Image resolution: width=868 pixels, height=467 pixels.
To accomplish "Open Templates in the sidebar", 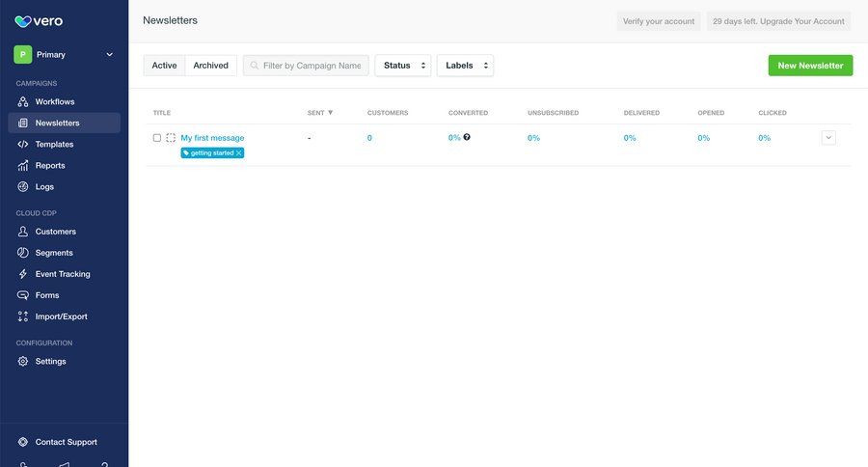I will pos(65,144).
